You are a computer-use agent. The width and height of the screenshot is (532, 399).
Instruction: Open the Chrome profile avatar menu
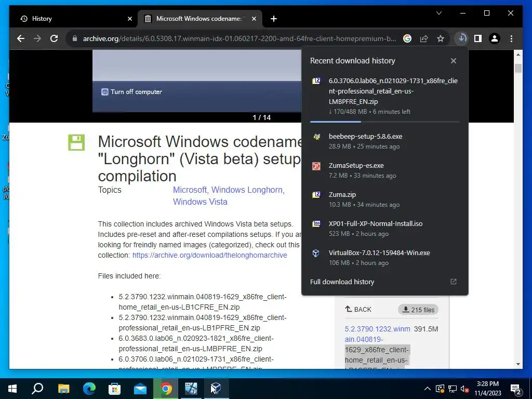pos(495,38)
